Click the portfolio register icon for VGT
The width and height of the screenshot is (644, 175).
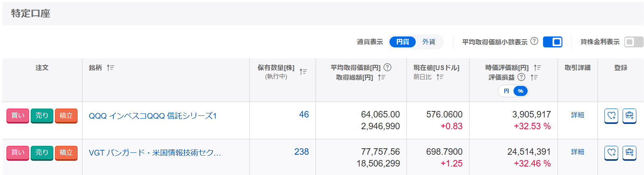629,153
